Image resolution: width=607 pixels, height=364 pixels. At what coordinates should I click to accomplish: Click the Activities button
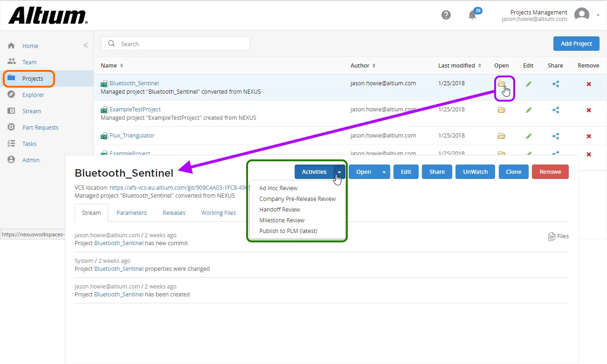click(x=314, y=172)
